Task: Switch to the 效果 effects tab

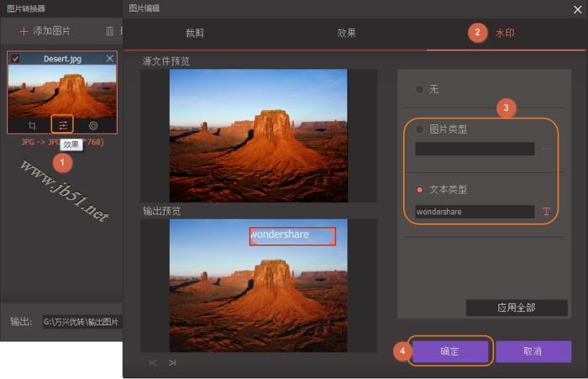Action: pos(346,34)
